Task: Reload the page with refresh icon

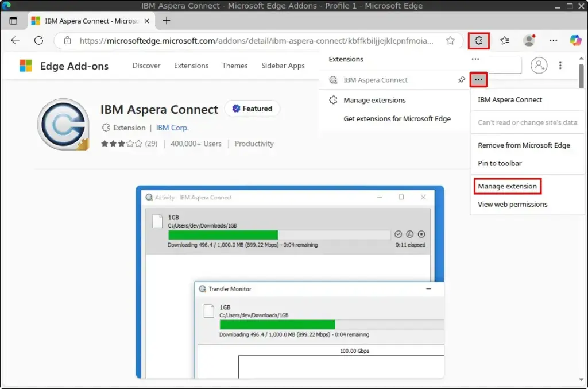Action: pos(38,41)
